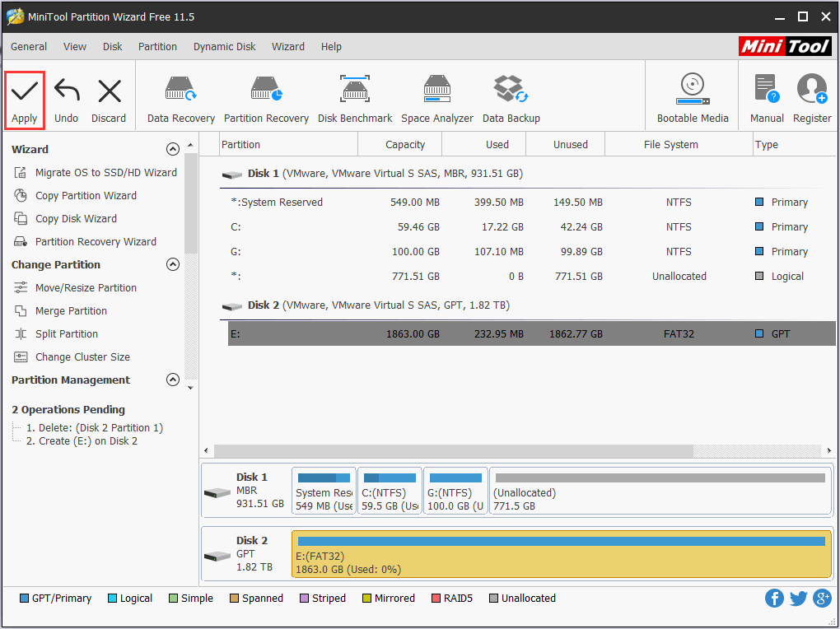Open the Wizard menu

point(288,47)
